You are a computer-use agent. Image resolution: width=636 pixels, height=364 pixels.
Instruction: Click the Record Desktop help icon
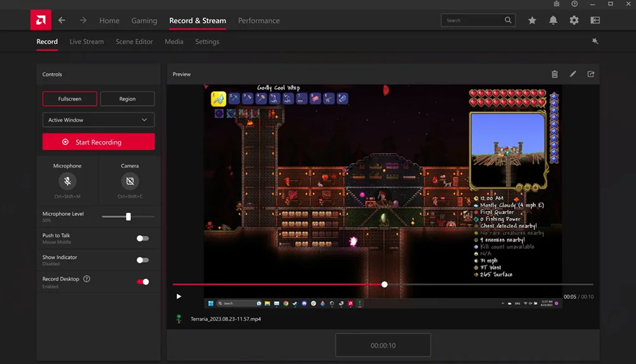pos(86,279)
